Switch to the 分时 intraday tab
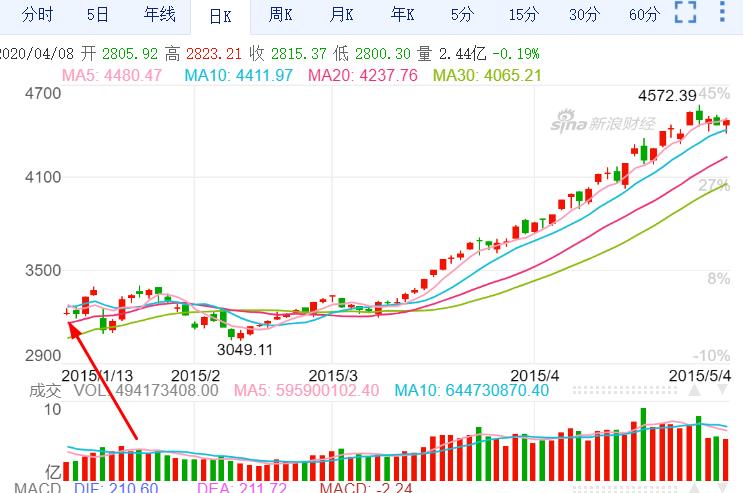Screen dimensions: 756x493 click(38, 14)
